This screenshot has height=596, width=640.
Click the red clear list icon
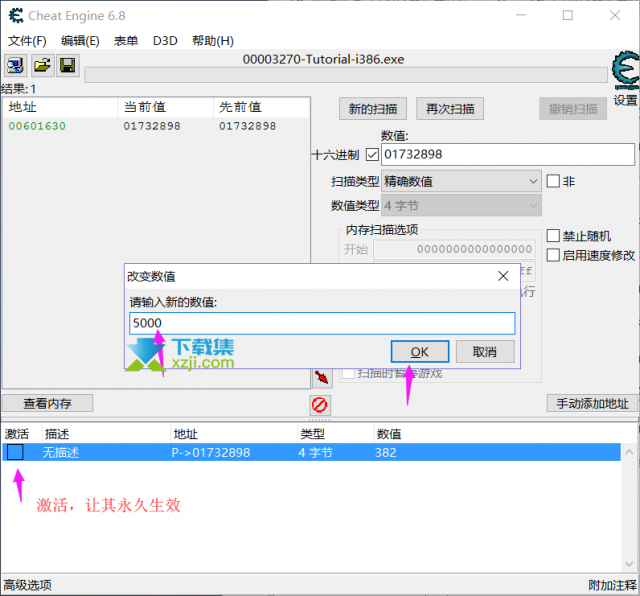(x=320, y=405)
